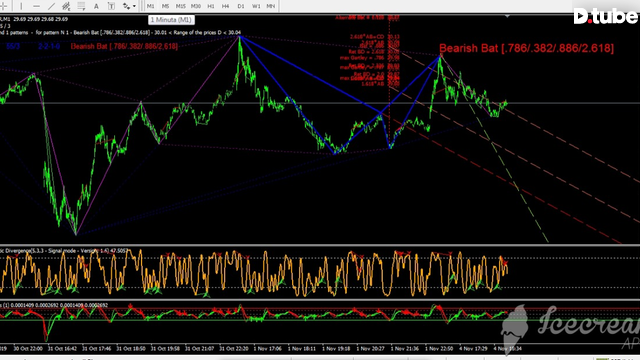Click the 1 Nov 19:18 time axis label
640x360 pixels.
(x=336, y=349)
